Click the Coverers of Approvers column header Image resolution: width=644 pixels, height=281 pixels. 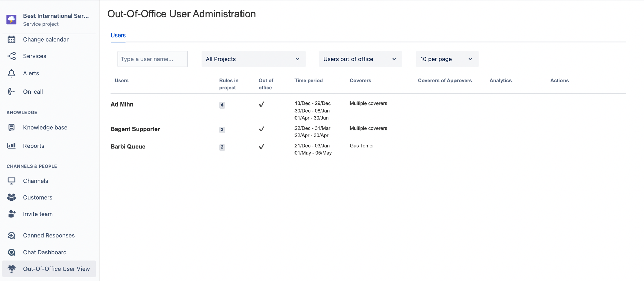(x=445, y=80)
